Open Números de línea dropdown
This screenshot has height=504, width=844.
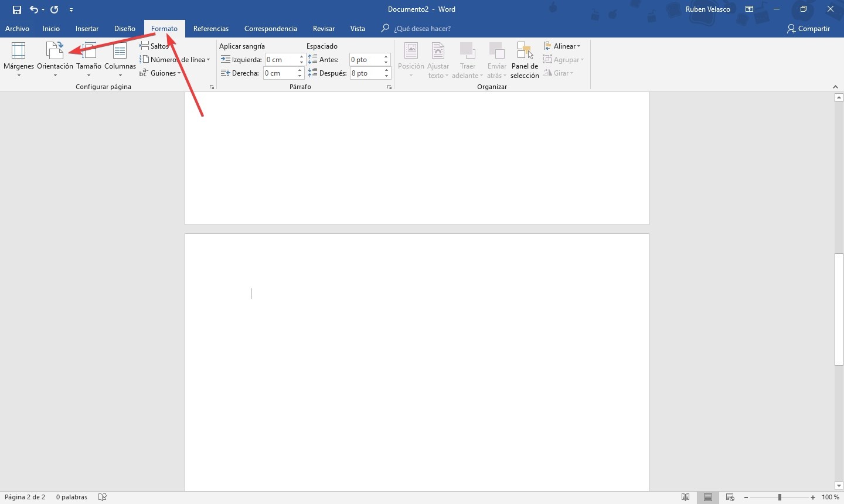coord(175,59)
